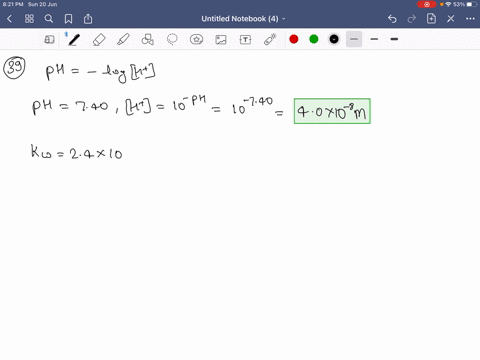480x360 pixels.
Task: Select the thickest stroke width
Action: point(394,39)
